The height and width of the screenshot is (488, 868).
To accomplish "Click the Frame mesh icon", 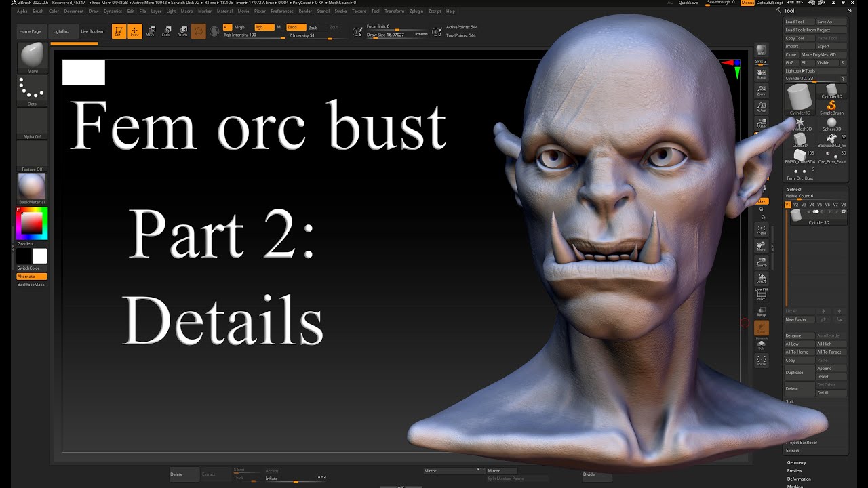I will click(x=762, y=229).
